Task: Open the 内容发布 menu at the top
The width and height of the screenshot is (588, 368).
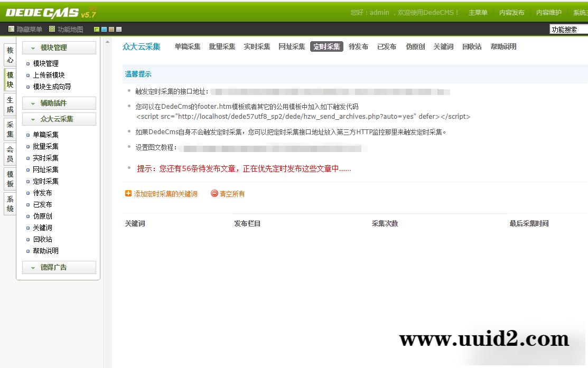Action: pyautogui.click(x=511, y=12)
